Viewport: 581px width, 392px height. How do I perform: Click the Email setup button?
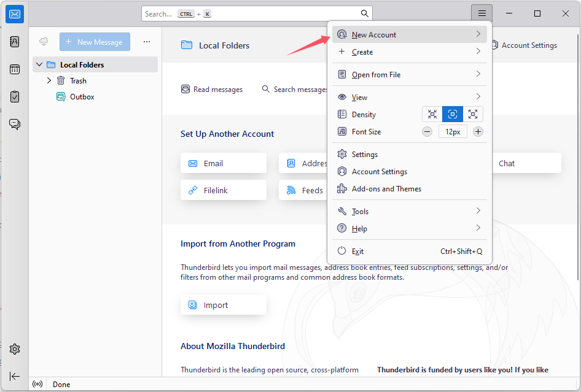[223, 163]
